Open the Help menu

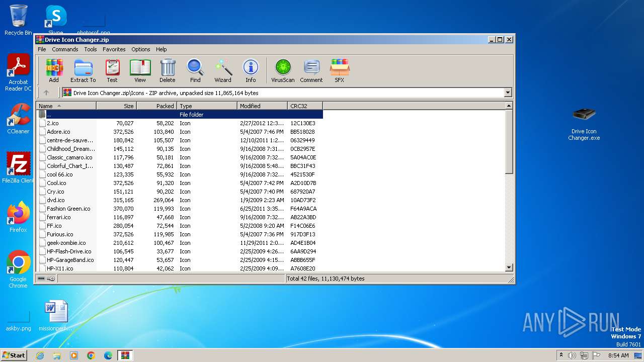click(x=161, y=49)
